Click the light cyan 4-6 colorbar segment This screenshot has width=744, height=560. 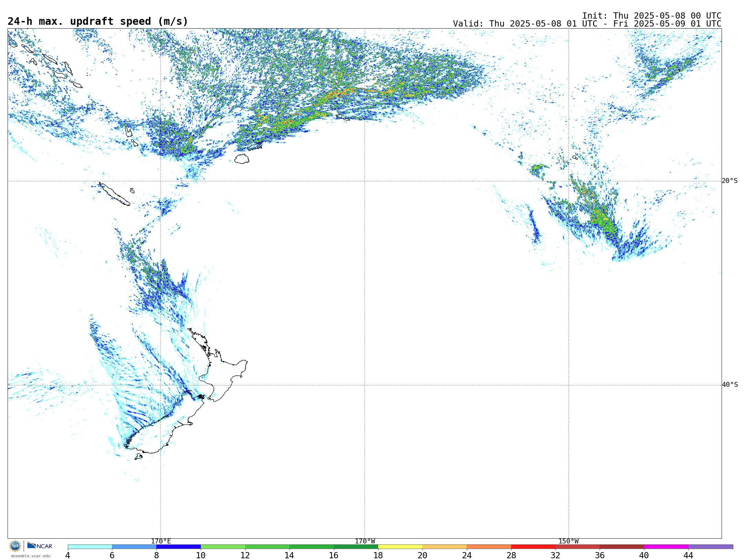click(90, 547)
